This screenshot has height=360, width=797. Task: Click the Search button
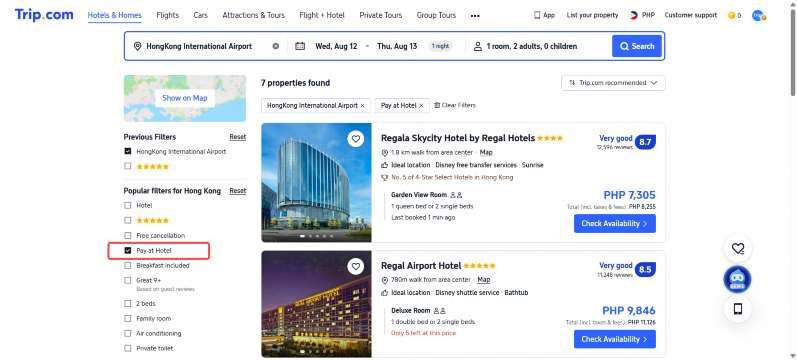tap(637, 46)
